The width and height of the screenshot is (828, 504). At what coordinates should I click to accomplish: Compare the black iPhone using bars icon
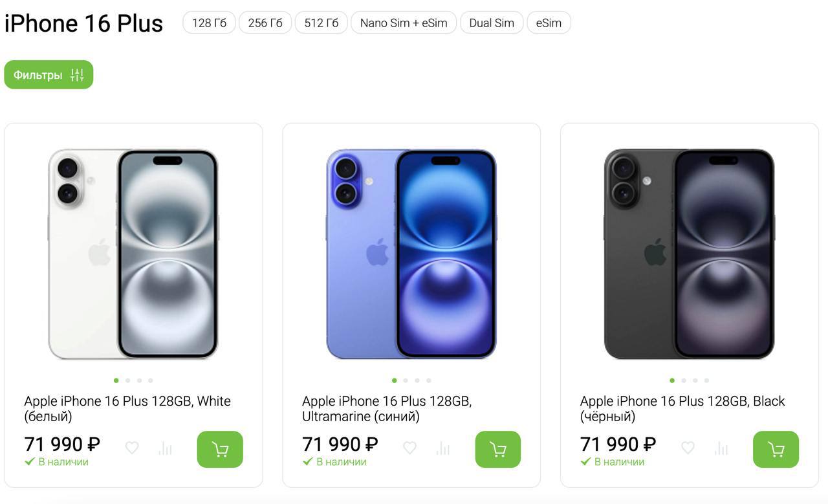click(721, 448)
